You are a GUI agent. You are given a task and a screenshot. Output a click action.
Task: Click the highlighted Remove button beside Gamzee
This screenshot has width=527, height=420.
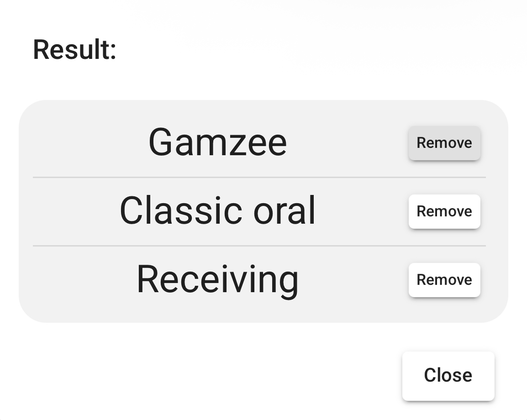pos(444,143)
